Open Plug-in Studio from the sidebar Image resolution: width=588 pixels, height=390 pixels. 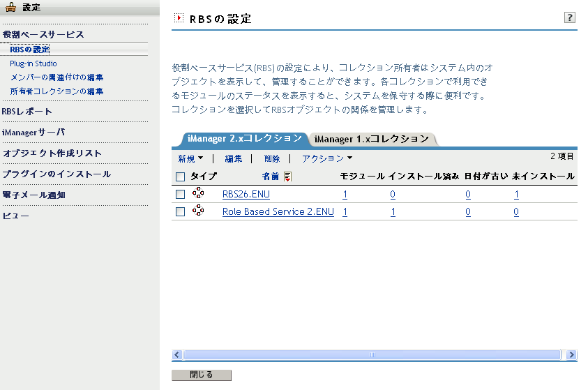click(x=33, y=63)
